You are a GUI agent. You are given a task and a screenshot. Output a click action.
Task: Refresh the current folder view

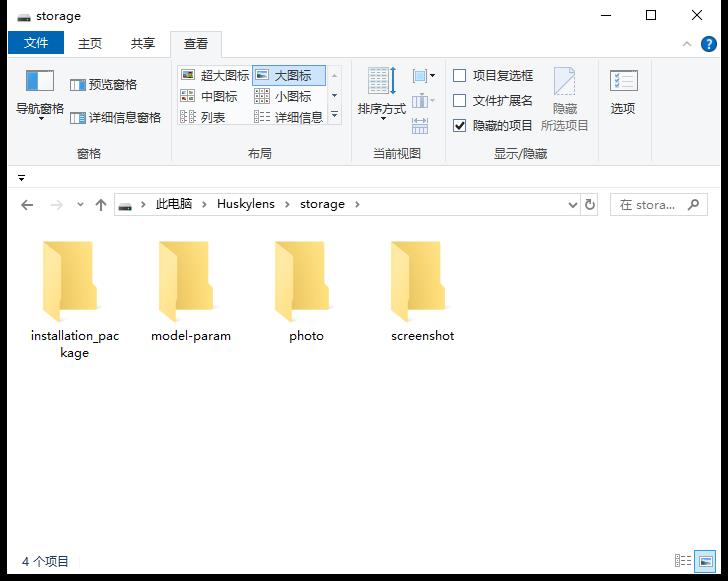[590, 204]
